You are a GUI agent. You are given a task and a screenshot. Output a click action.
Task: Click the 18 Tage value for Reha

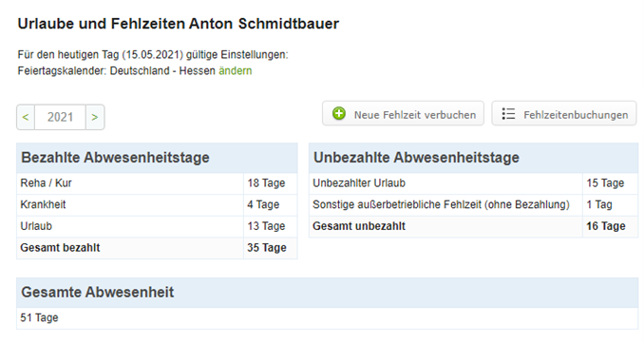[266, 183]
